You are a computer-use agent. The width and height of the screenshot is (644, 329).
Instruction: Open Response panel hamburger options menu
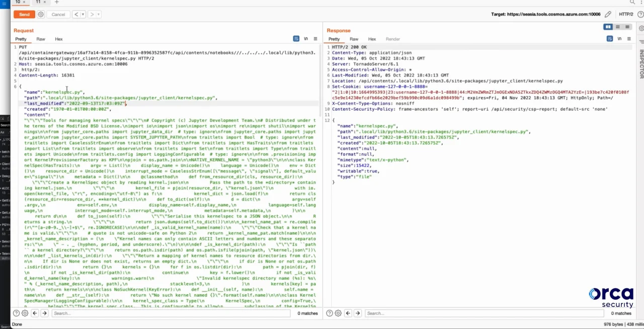[x=629, y=39]
